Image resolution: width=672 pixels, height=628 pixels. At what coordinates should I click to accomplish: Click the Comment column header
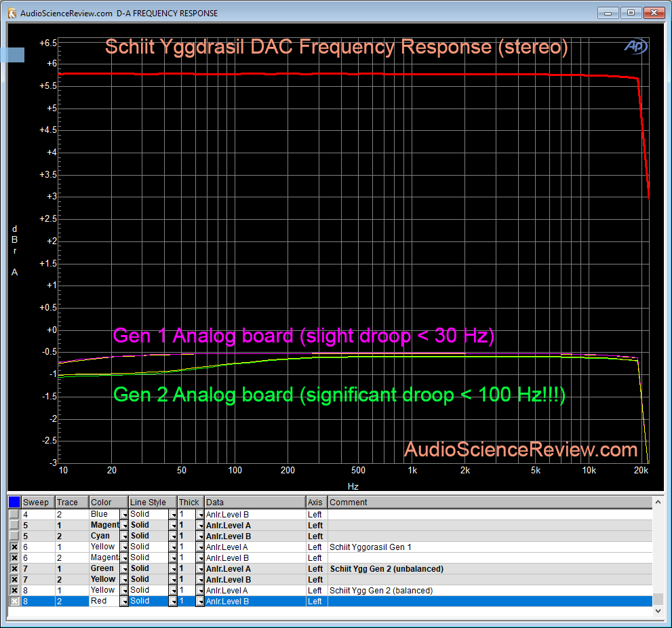tap(490, 502)
